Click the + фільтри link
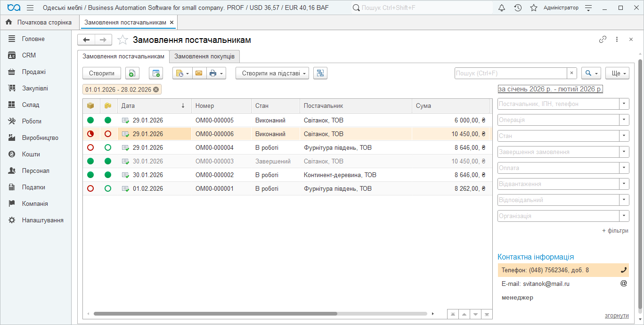This screenshot has width=644, height=325. coord(615,231)
